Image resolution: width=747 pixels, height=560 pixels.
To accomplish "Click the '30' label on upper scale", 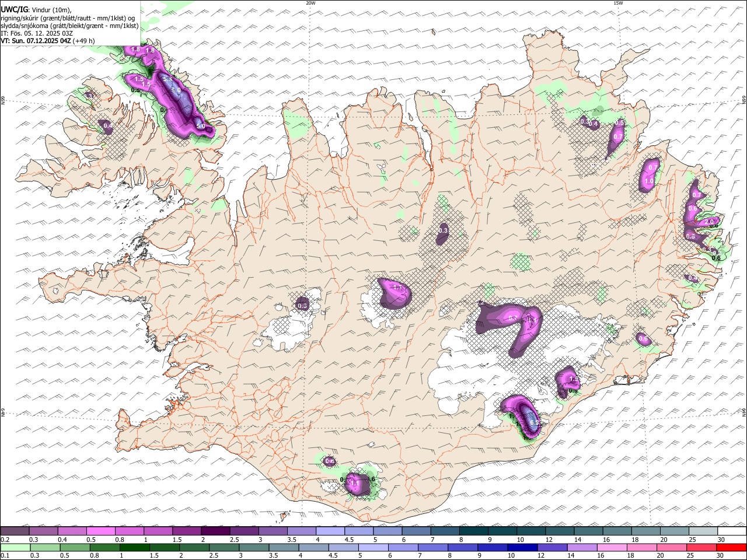I will click(x=721, y=540).
